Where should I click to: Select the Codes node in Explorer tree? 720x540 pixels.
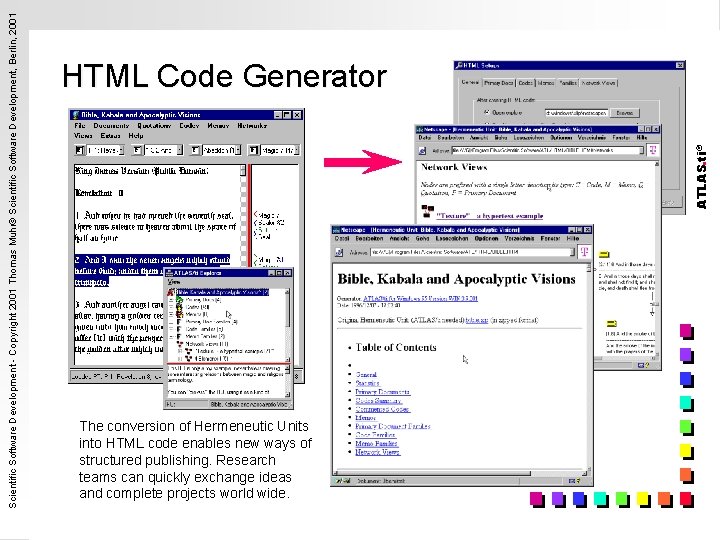[x=197, y=307]
